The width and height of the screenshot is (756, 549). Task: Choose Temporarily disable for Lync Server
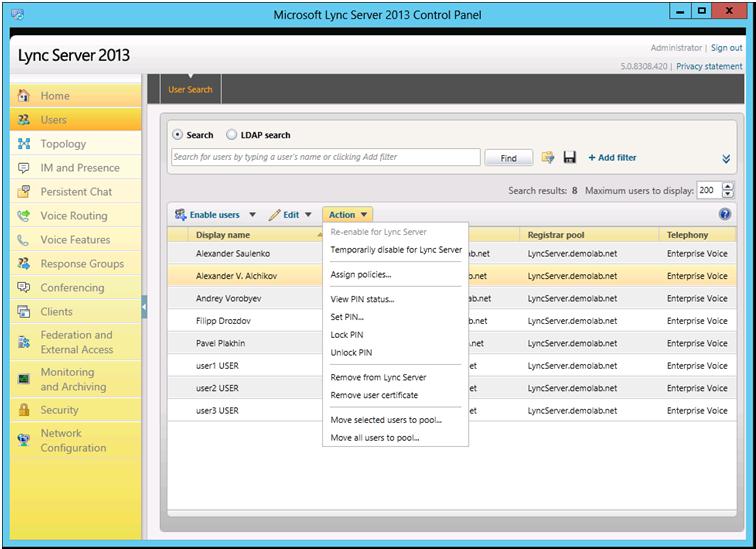click(396, 250)
